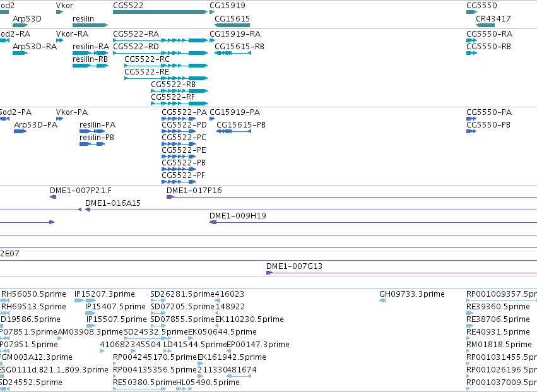Image resolution: width=537 pixels, height=392 pixels.
Task: Open EST SD26281.5prime label
Action: (x=182, y=294)
